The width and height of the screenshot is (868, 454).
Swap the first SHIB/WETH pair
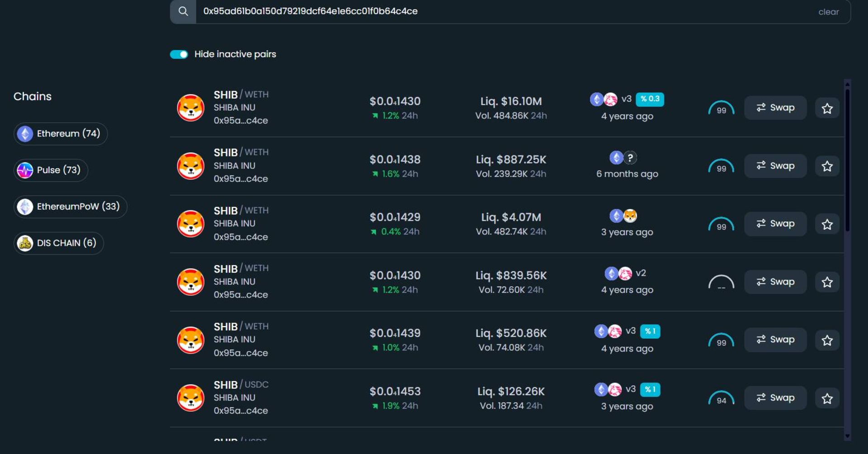775,108
